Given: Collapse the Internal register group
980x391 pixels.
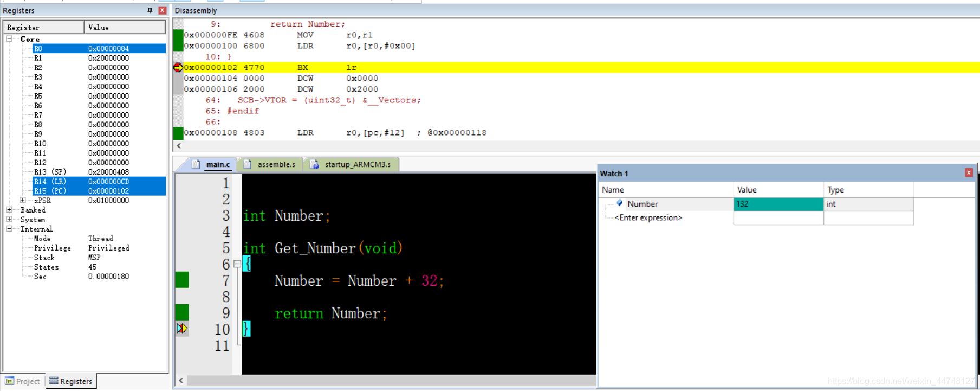Looking at the screenshot, I should 9,229.
